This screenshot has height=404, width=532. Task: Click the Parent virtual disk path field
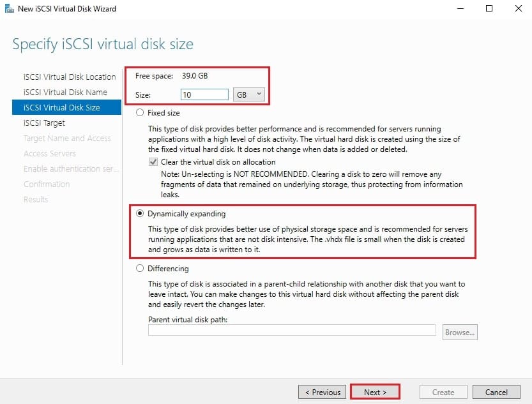click(x=292, y=330)
